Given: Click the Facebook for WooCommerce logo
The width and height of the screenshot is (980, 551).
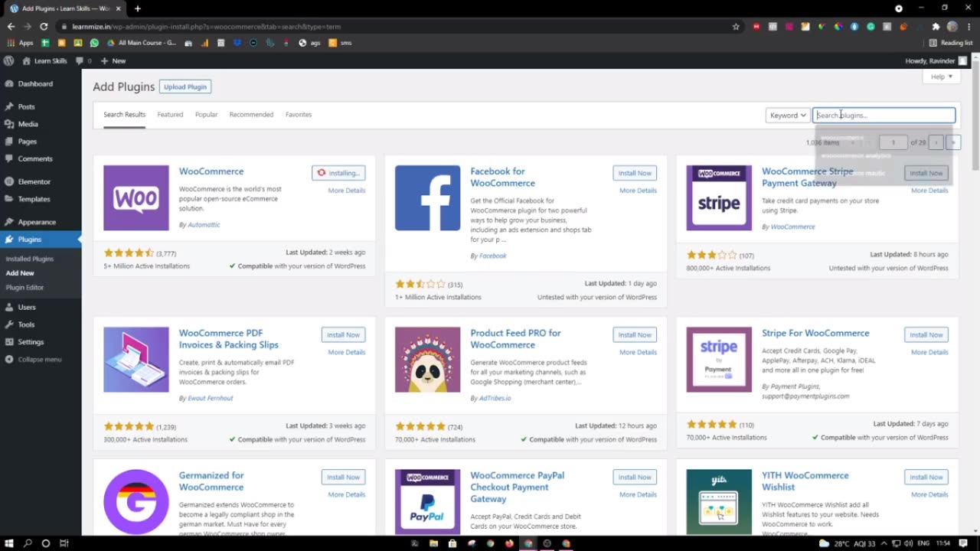Looking at the screenshot, I should click(x=427, y=197).
